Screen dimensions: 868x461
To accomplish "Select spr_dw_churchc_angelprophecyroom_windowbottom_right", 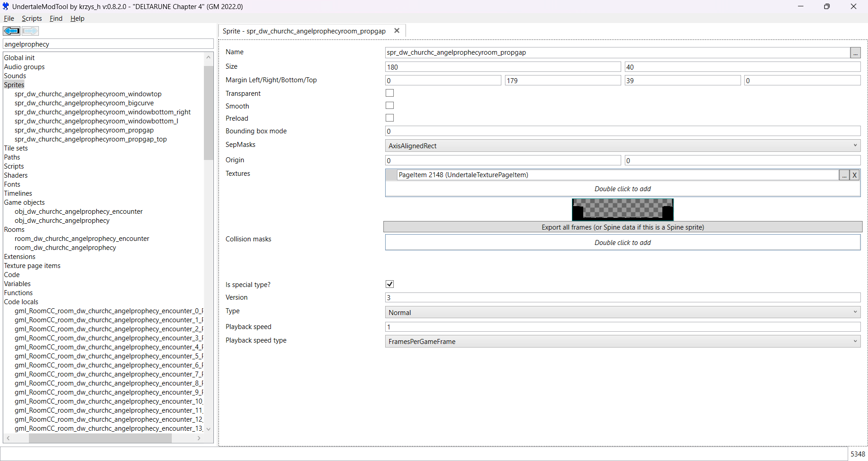I will tap(103, 112).
